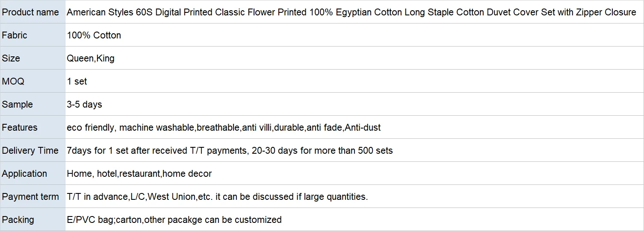The height and width of the screenshot is (231, 644).
Task: Click the Size label cell
Action: point(11,58)
